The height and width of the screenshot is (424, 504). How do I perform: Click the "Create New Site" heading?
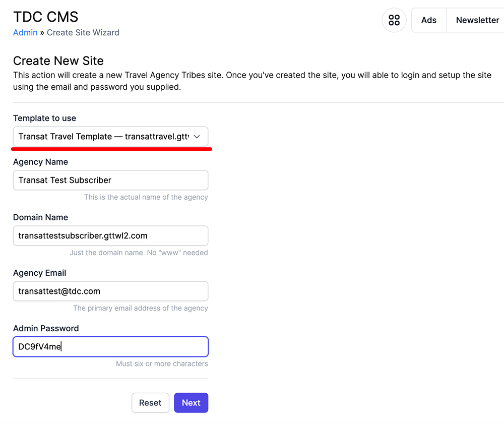pos(58,61)
